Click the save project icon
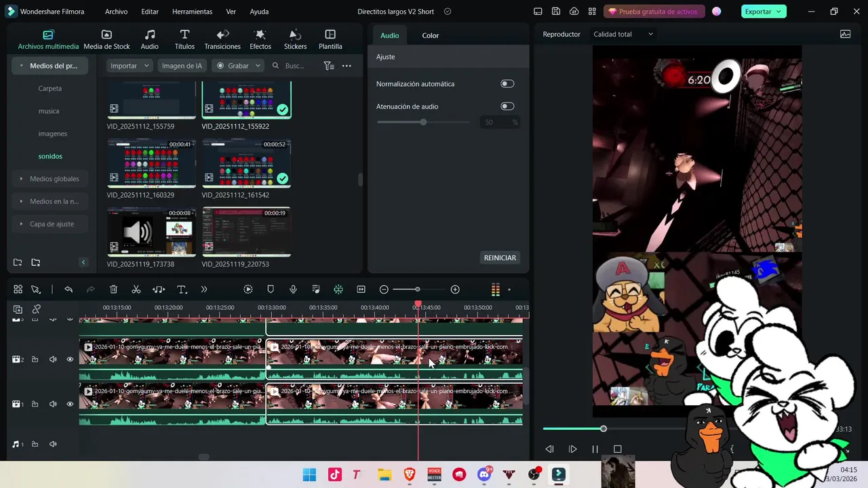868x488 pixels. 556,12
